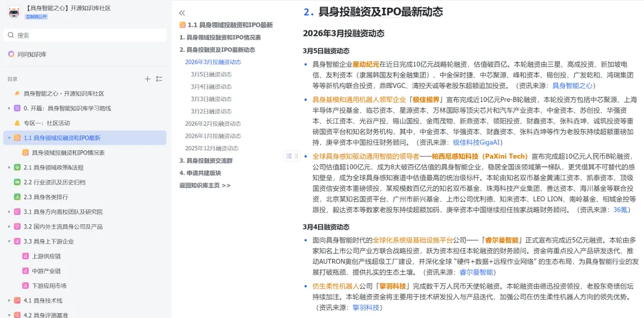The image size is (644, 318).
Task: Click the 目录 header label
Action: point(13,79)
